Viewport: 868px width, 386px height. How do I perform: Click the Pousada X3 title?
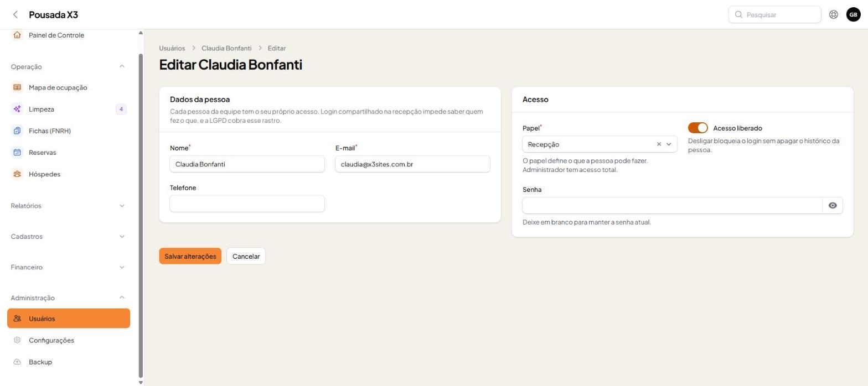53,14
